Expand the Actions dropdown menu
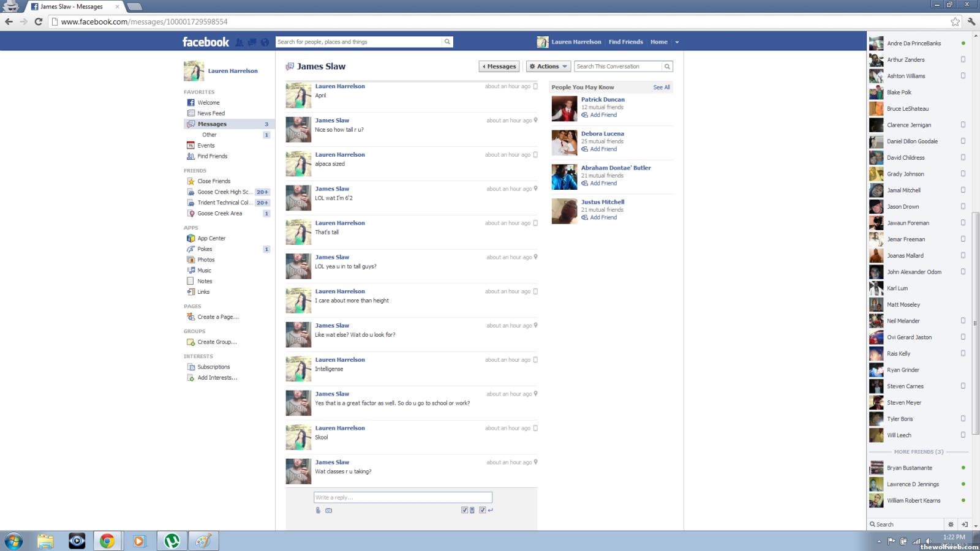 (x=548, y=66)
